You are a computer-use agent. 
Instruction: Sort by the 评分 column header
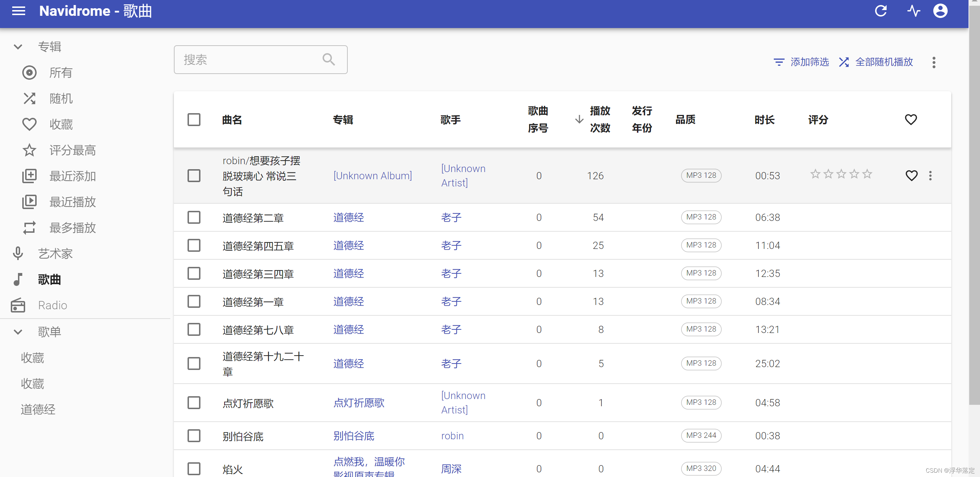818,120
